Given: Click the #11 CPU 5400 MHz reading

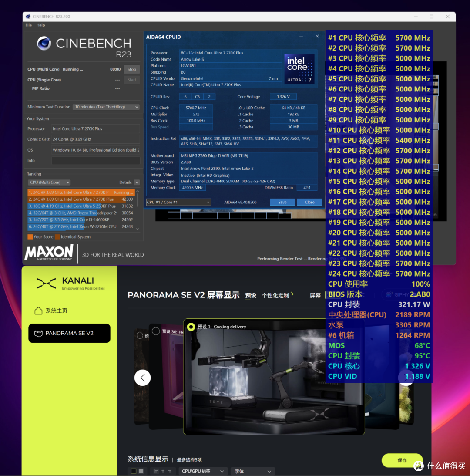Looking at the screenshot, I should click(x=379, y=140).
